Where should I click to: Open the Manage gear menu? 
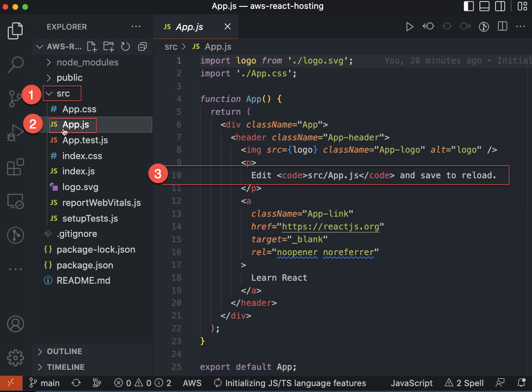pyautogui.click(x=15, y=358)
